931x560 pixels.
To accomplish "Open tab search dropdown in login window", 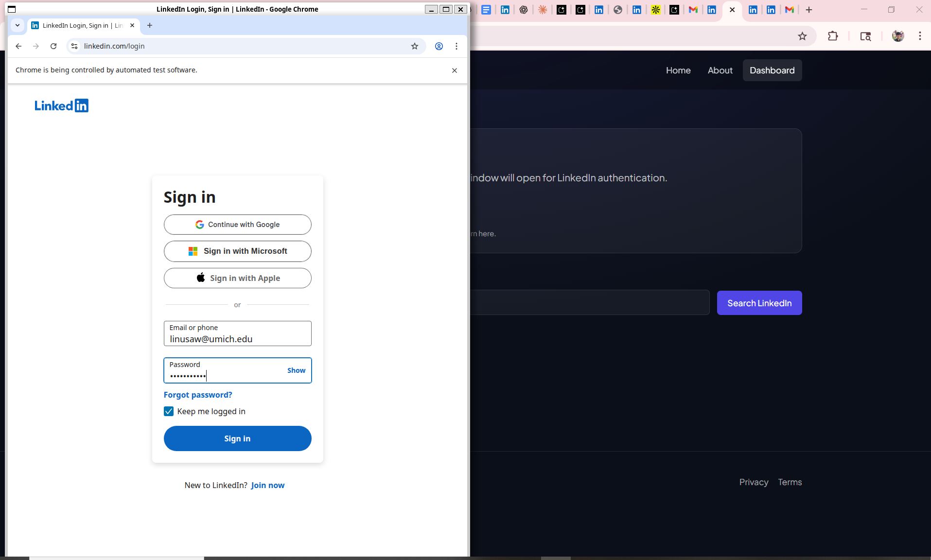I will pos(18,25).
